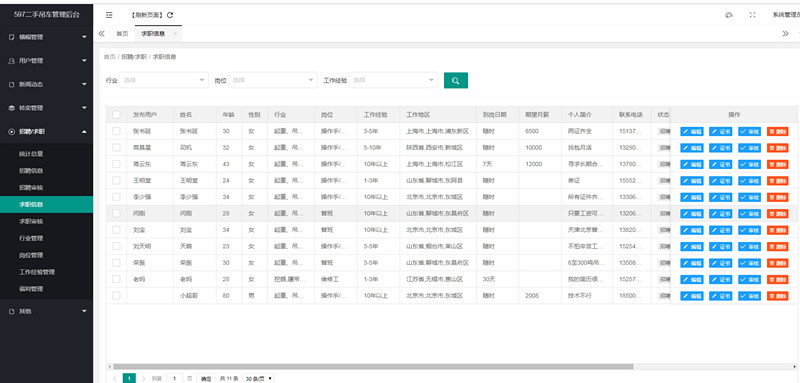The image size is (800, 383).
Task: Click 证书 button in the 15137 phone row
Action: point(720,132)
